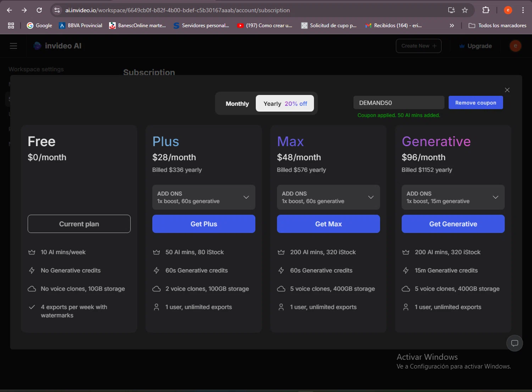Image resolution: width=532 pixels, height=392 pixels.
Task: Click the Get Plus button
Action: (x=204, y=224)
